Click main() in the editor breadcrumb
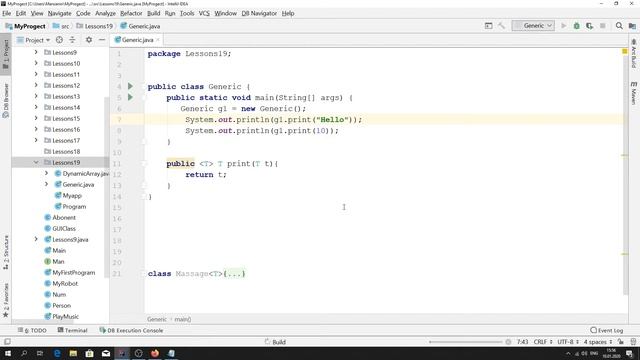The width and height of the screenshot is (640, 360). (x=183, y=319)
